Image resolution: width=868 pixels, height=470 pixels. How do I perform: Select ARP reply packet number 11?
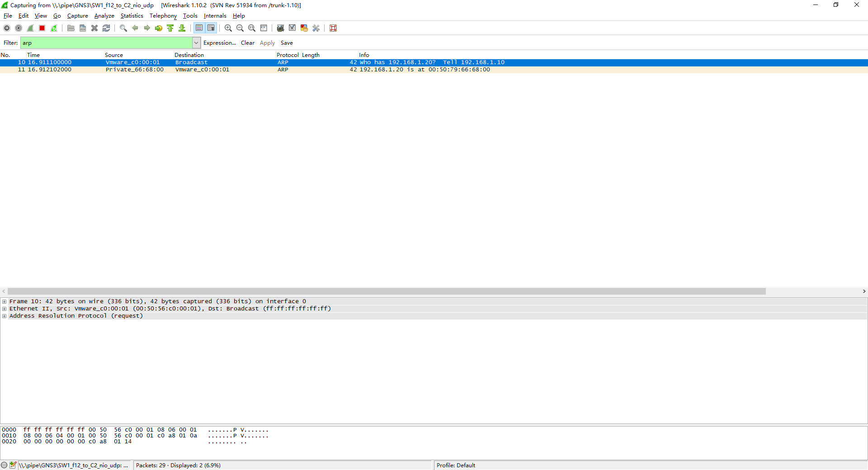(434, 70)
